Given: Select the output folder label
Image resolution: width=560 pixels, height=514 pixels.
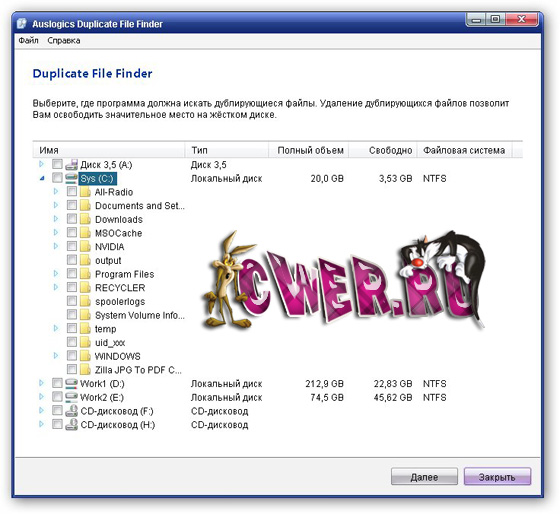Looking at the screenshot, I should tap(108, 260).
